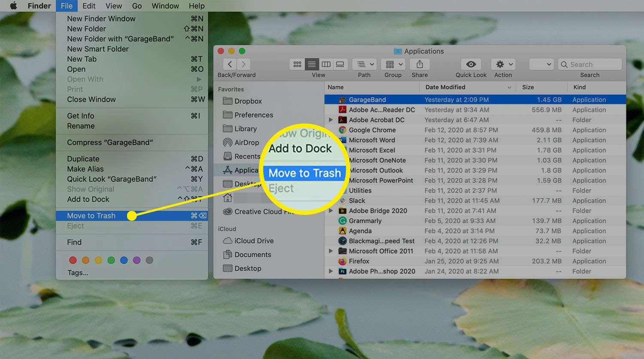
Task: Sort by Date Modified column header
Action: tap(445, 87)
